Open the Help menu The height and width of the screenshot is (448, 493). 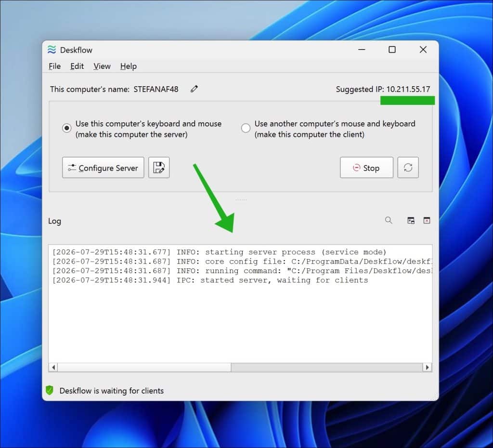tap(128, 66)
